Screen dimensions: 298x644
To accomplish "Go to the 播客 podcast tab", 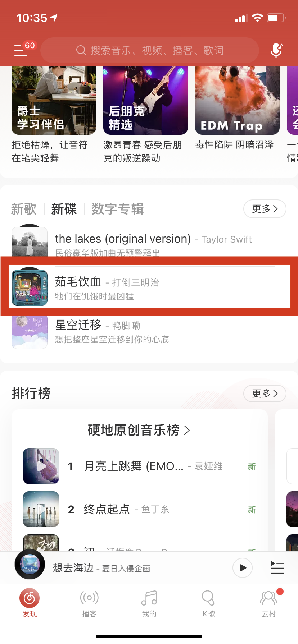I will click(x=89, y=603).
